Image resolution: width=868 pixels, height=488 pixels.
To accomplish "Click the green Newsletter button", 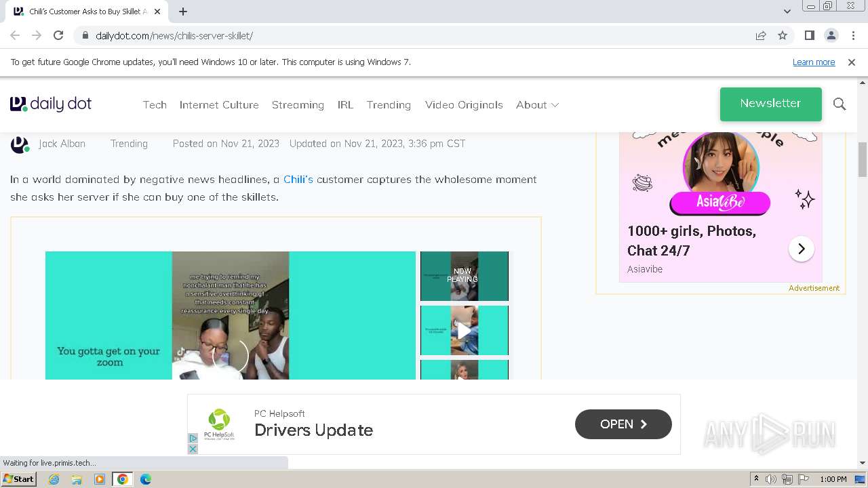I will (x=770, y=104).
